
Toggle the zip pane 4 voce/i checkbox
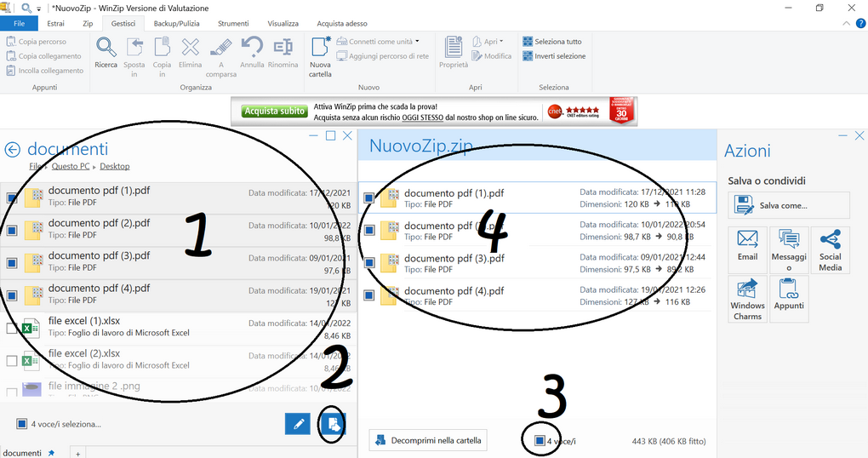tap(540, 440)
